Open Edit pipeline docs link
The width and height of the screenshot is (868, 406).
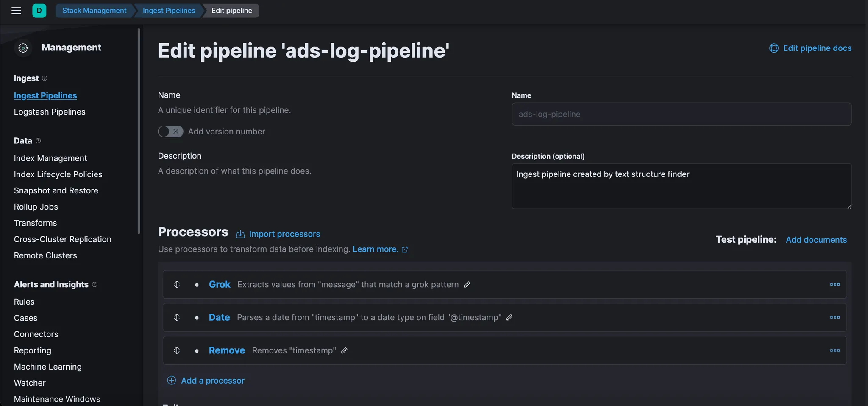(816, 48)
